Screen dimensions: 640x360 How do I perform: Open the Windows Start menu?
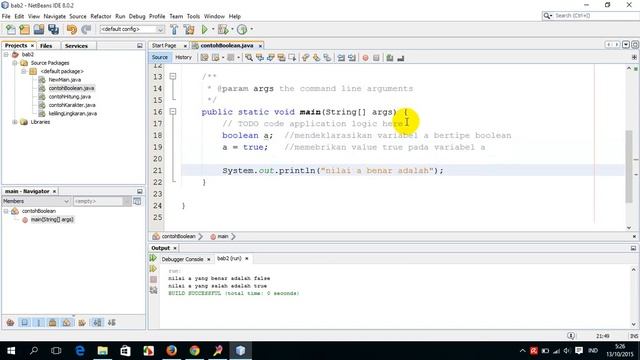point(11,351)
